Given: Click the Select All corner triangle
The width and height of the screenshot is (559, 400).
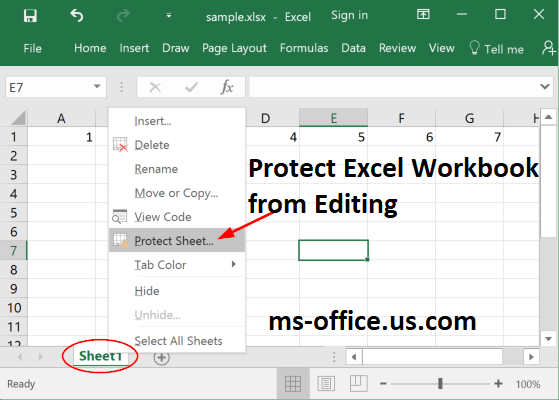Looking at the screenshot, I should tap(18, 118).
